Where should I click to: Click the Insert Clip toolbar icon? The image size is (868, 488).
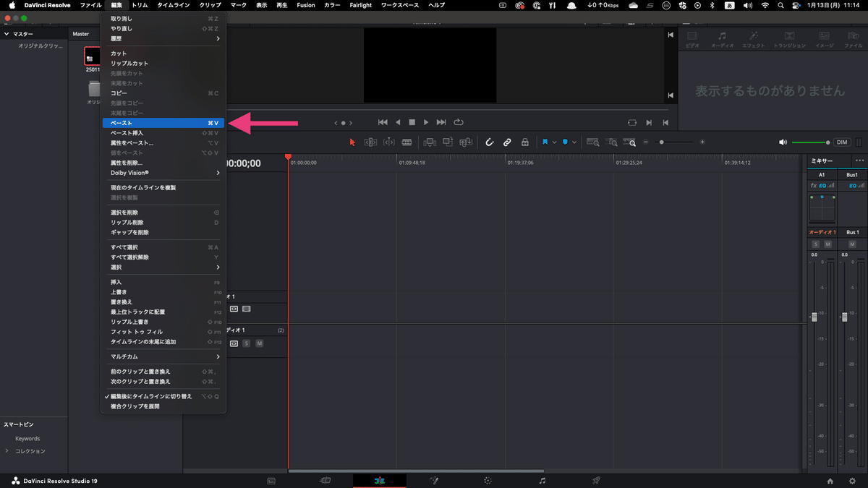[430, 142]
